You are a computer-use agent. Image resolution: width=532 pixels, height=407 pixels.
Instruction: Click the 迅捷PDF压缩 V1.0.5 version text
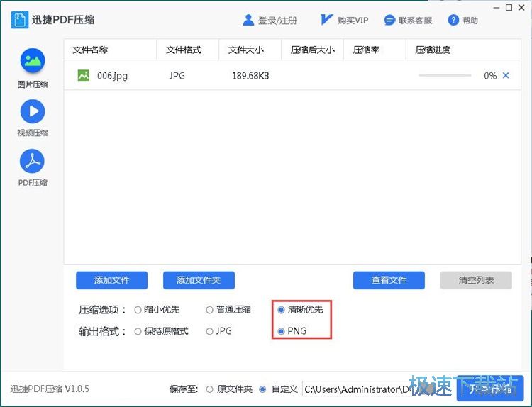point(50,389)
